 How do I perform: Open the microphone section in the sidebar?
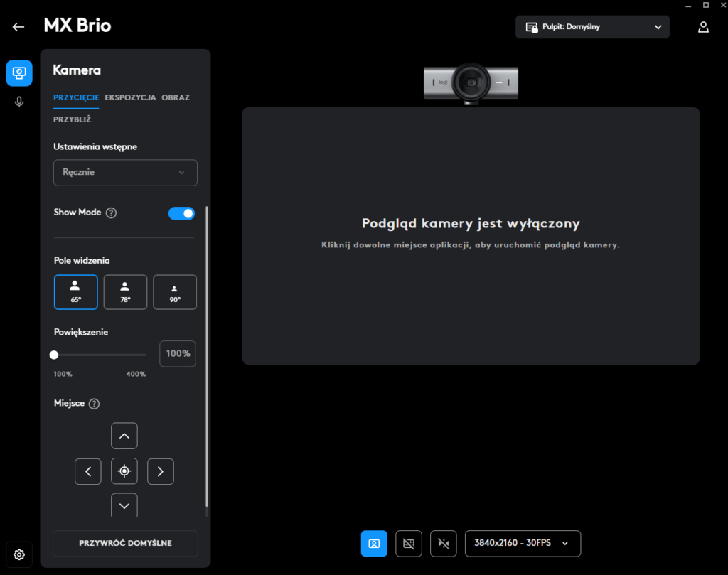point(19,102)
